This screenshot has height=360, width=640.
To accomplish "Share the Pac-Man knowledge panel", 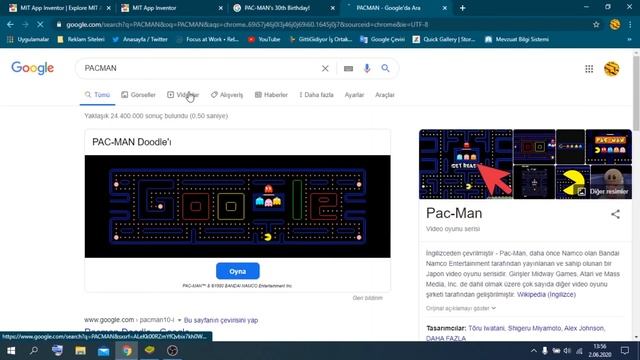I will (x=615, y=214).
